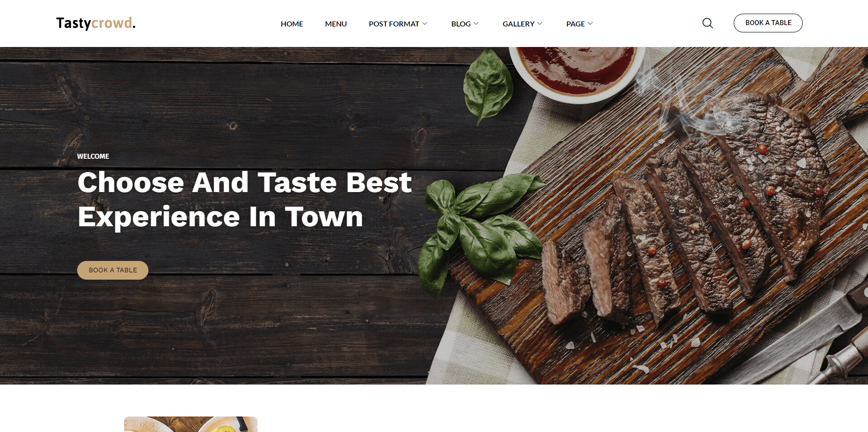
Task: Click the Tastycrowd logo
Action: pos(96,23)
